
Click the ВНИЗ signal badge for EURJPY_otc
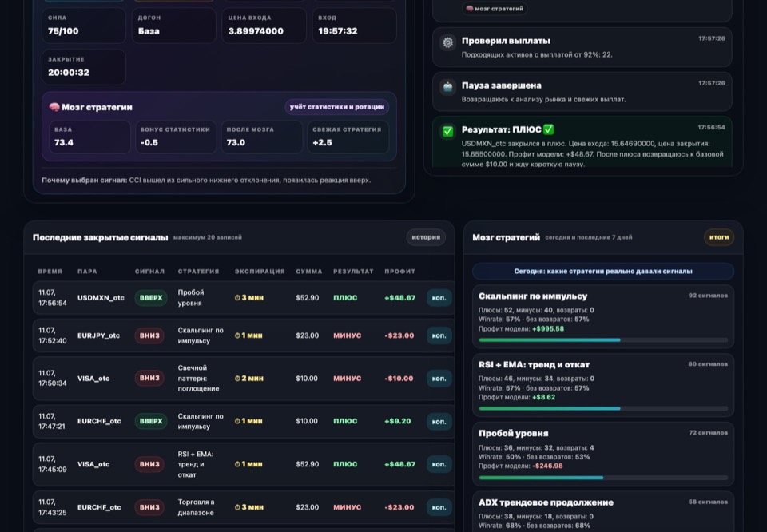click(x=149, y=335)
